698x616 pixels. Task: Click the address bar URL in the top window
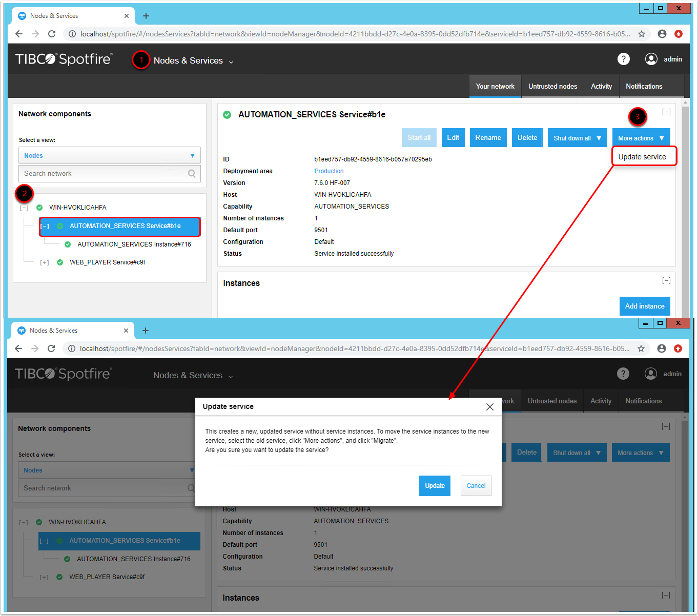[x=355, y=34]
